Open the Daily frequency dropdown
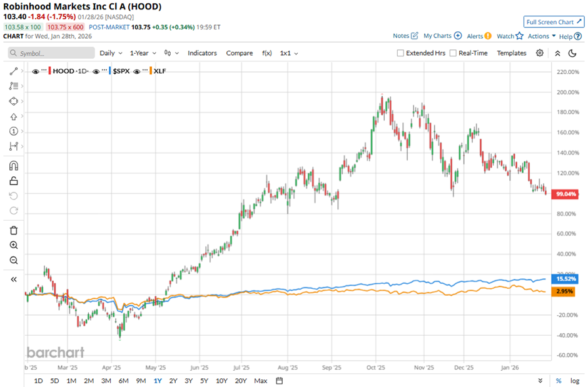 pos(110,53)
